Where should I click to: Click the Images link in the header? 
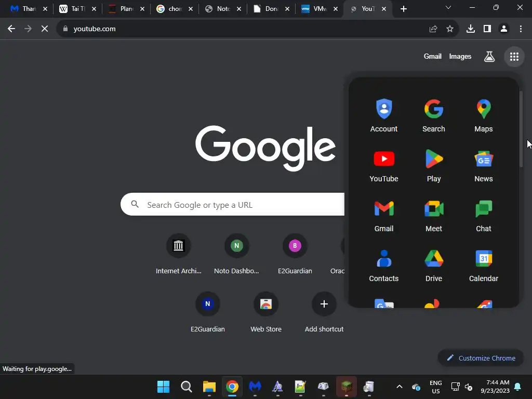460,57
